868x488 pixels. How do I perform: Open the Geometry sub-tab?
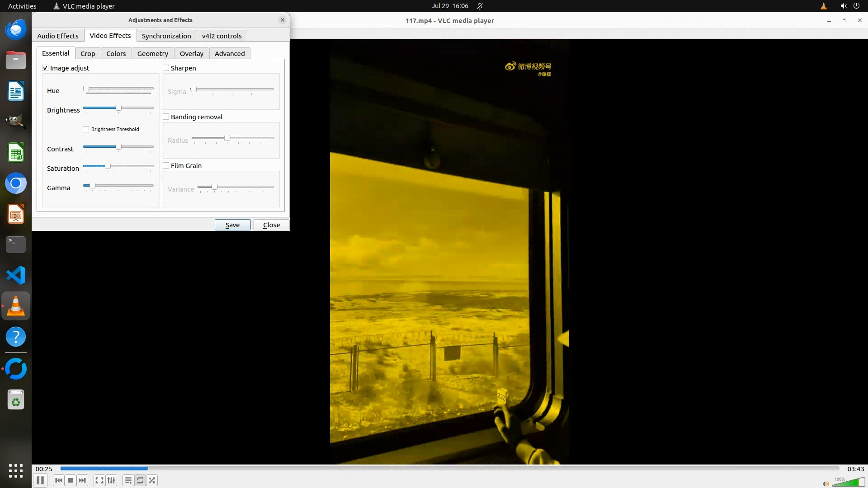152,54
